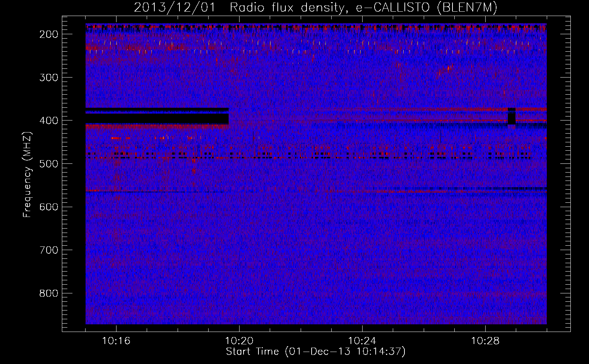Click the 200 frequency tick label
The height and width of the screenshot is (364, 589).
tap(48, 34)
